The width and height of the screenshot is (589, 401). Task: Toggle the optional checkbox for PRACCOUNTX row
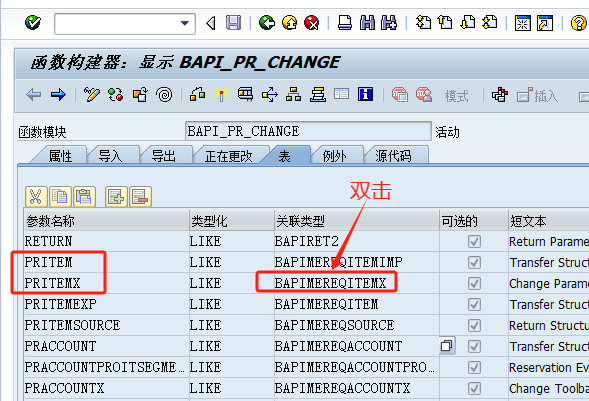474,389
